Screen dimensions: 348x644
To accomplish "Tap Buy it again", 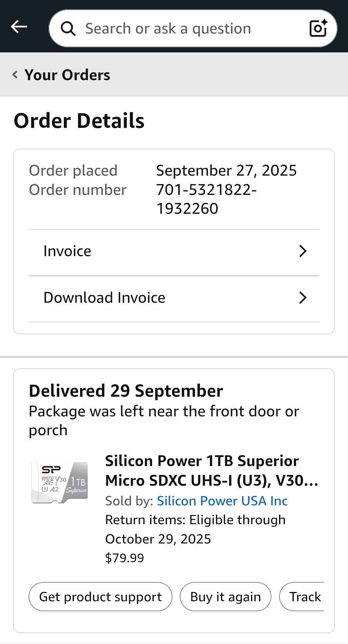I will pos(226,597).
